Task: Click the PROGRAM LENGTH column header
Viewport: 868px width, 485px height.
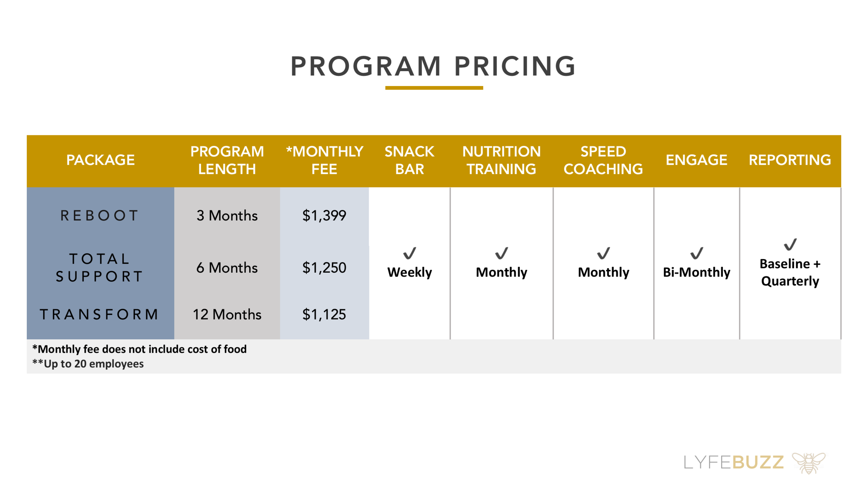Action: click(227, 160)
